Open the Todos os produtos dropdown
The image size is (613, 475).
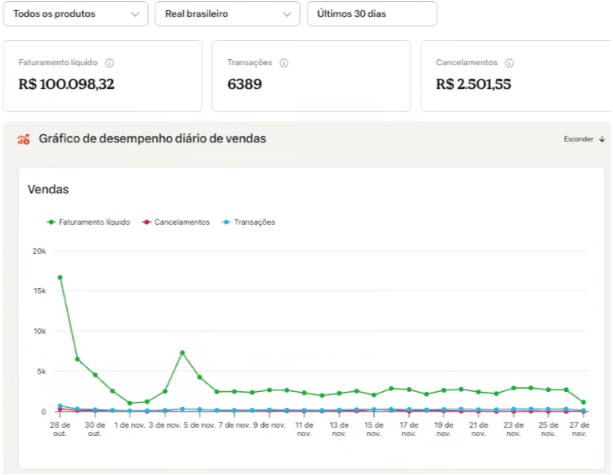[x=75, y=14]
